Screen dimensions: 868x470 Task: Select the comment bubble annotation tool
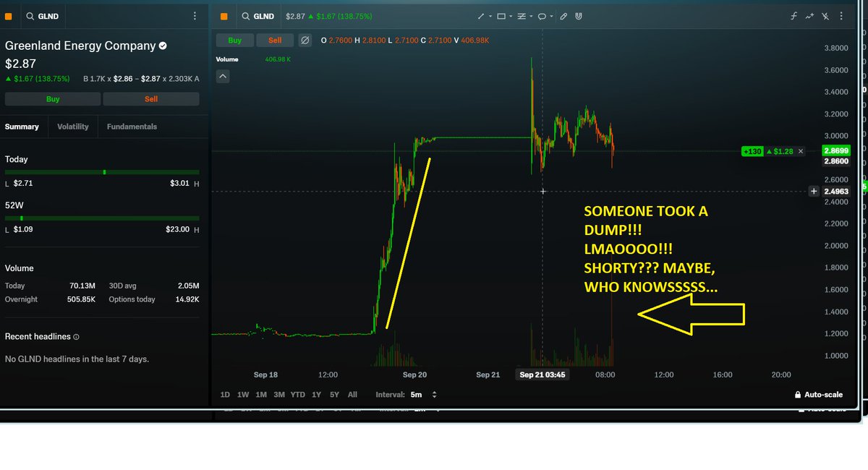pyautogui.click(x=542, y=16)
